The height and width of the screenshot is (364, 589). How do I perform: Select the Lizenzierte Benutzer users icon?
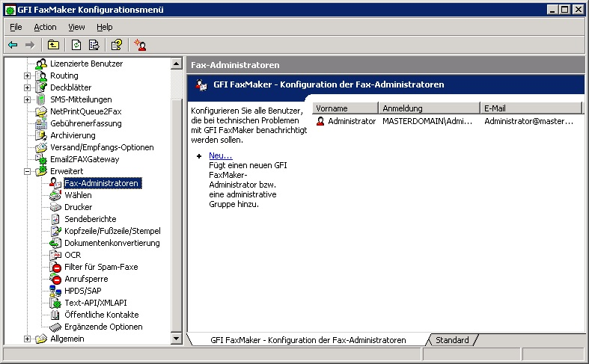(x=41, y=64)
